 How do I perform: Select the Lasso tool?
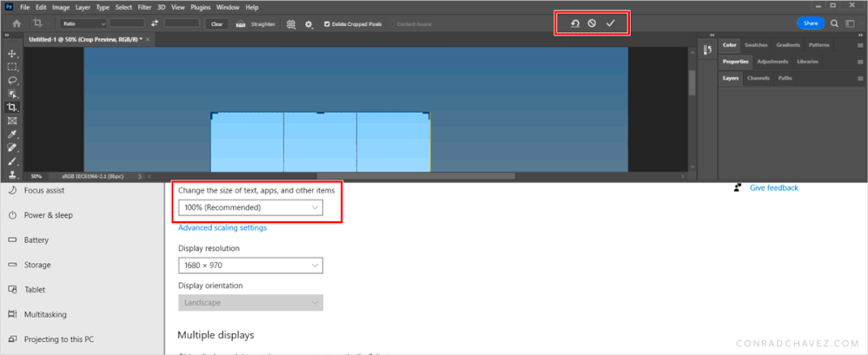(11, 81)
